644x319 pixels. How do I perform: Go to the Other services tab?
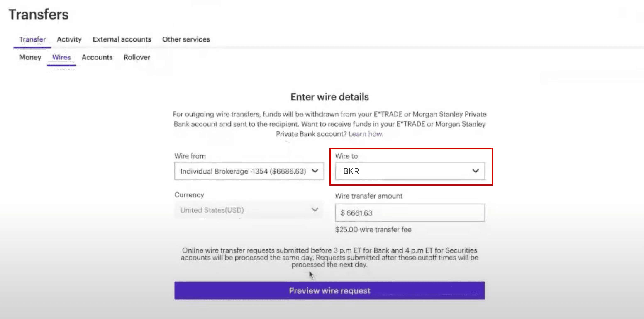pyautogui.click(x=186, y=39)
